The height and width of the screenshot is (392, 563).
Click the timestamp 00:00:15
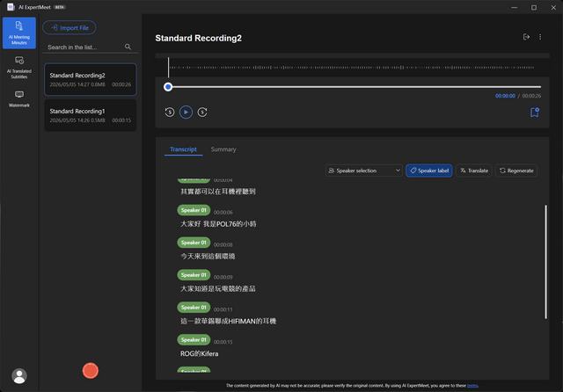223,342
